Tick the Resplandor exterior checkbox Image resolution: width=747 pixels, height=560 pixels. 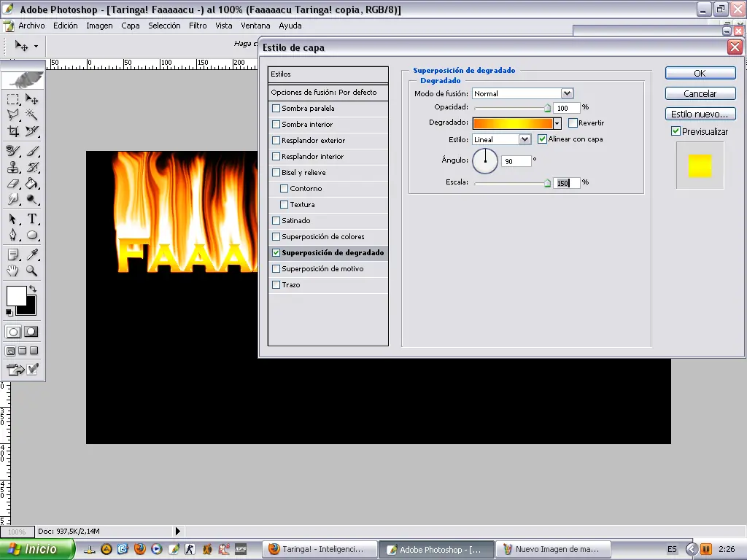(x=276, y=141)
